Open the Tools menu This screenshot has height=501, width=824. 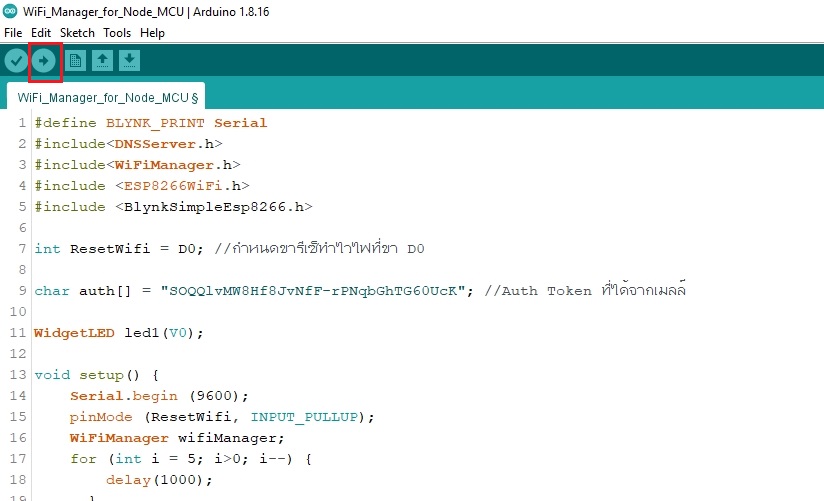pyautogui.click(x=117, y=33)
